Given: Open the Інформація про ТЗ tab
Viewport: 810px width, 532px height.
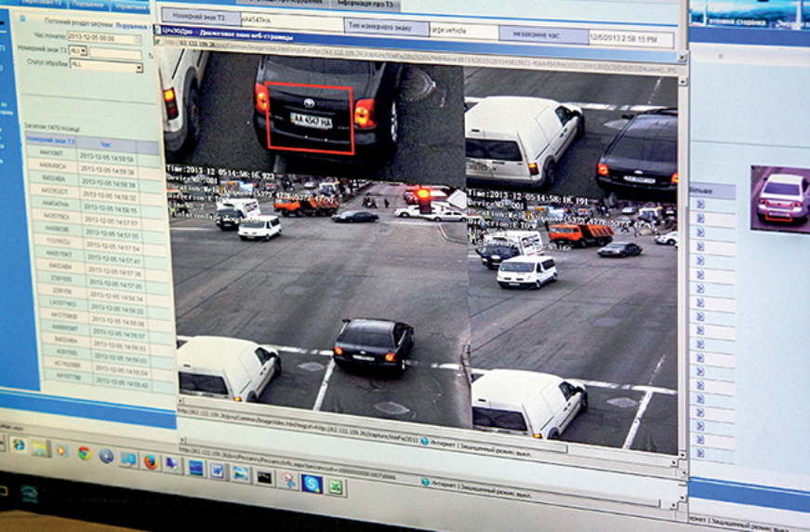Looking at the screenshot, I should pos(366,3).
